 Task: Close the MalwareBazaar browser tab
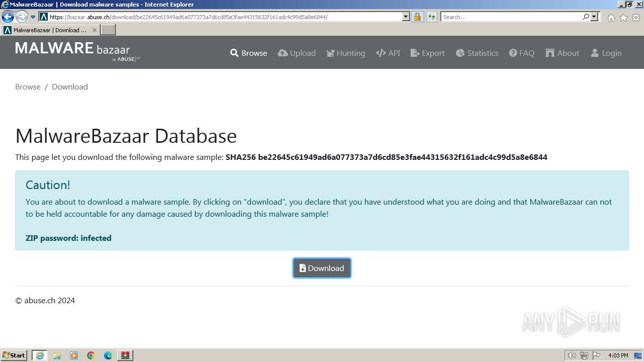(x=94, y=30)
